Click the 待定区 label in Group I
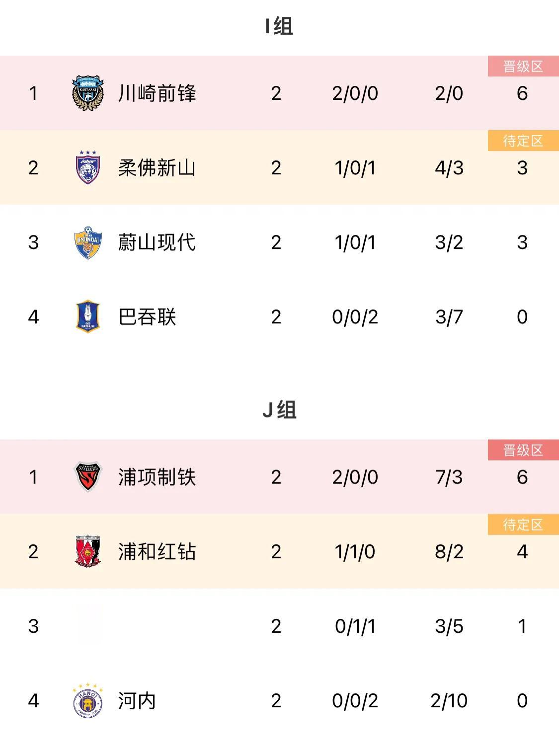The image size is (559, 756). 523,141
